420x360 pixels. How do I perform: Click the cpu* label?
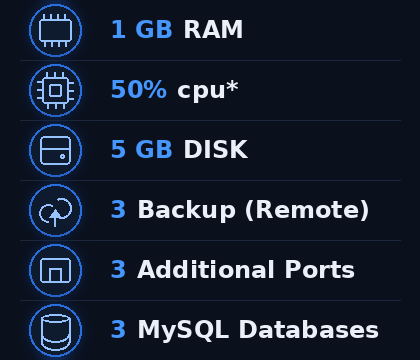click(208, 90)
